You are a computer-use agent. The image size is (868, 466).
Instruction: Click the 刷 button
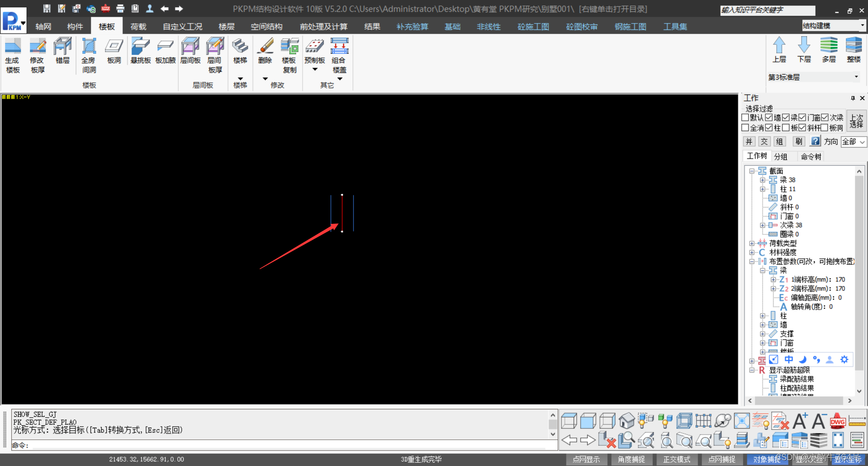pyautogui.click(x=799, y=142)
